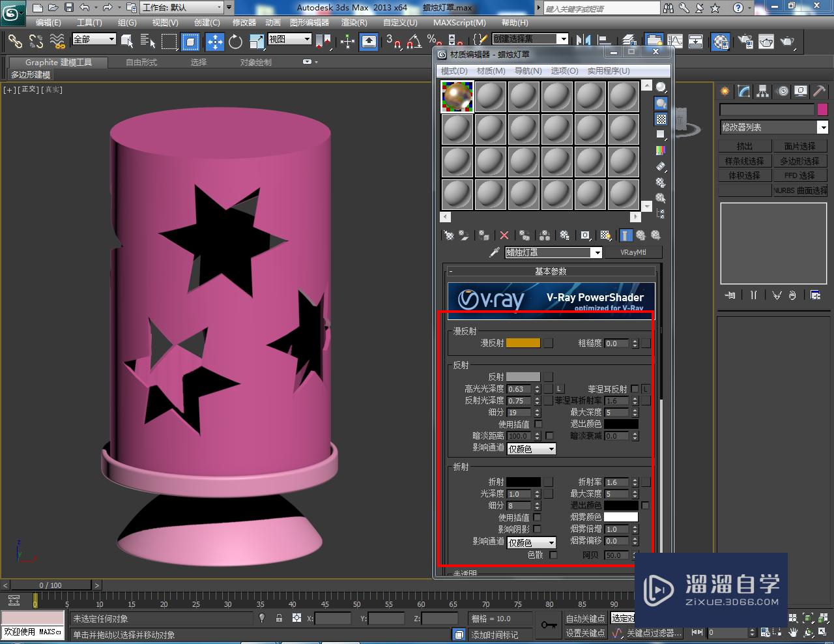The height and width of the screenshot is (644, 834).
Task: Open the Modify panel tab
Action: click(743, 92)
